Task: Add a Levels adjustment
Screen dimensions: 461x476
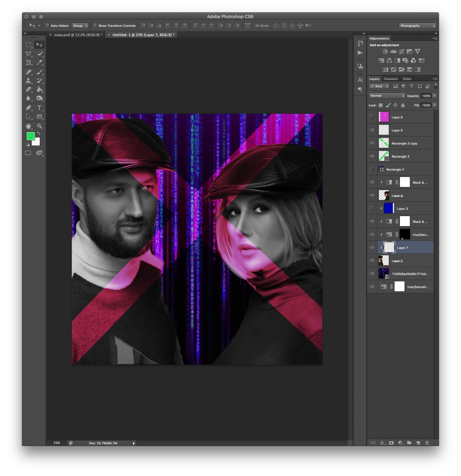Action: [393, 51]
